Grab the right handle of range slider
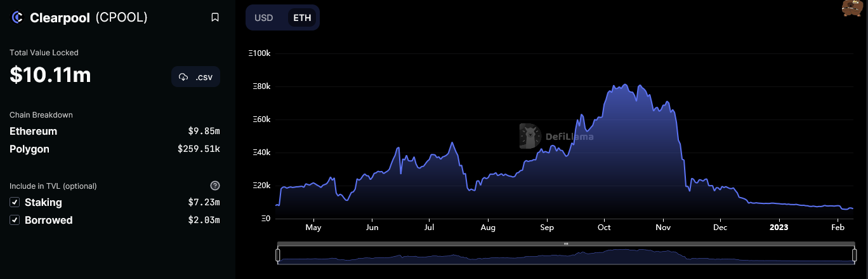This screenshot has height=279, width=868. tap(854, 255)
